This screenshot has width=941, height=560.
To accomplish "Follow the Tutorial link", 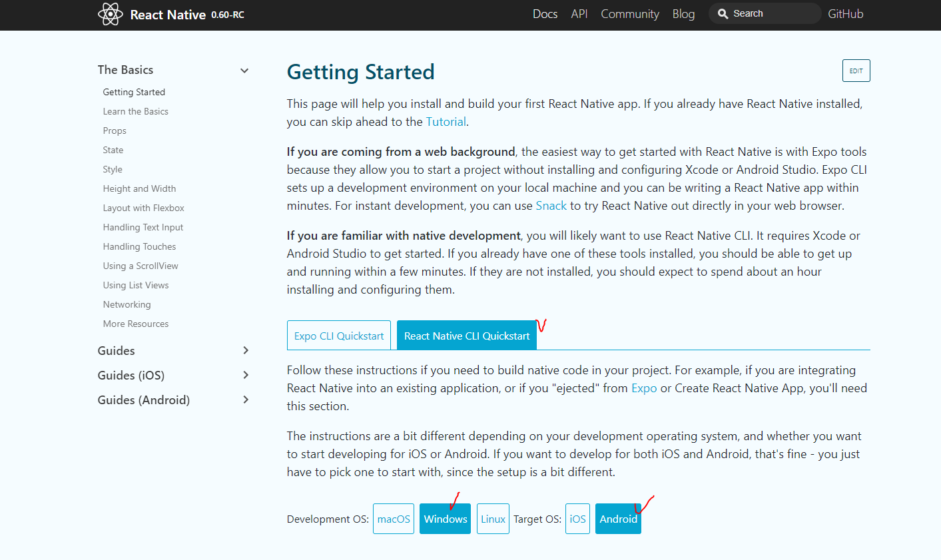I will click(x=446, y=122).
